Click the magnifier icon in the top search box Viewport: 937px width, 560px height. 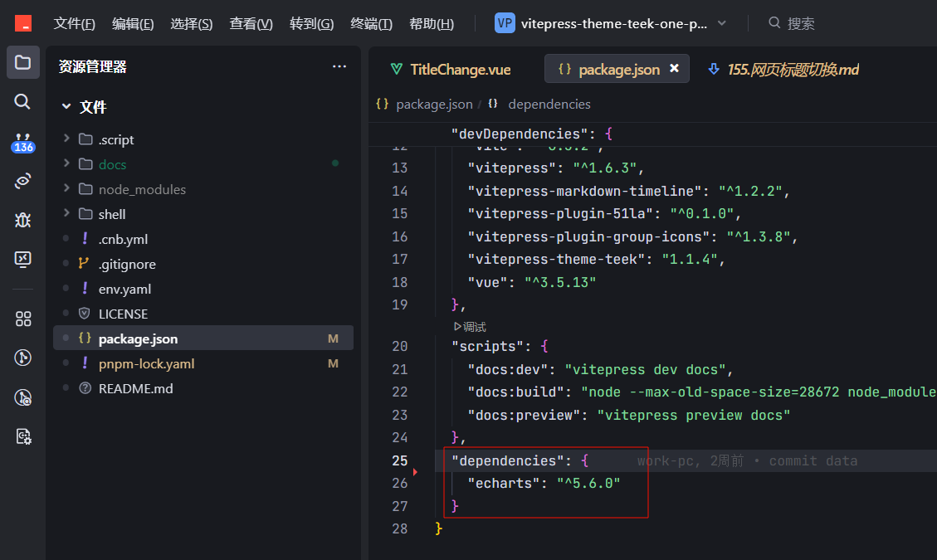(774, 22)
